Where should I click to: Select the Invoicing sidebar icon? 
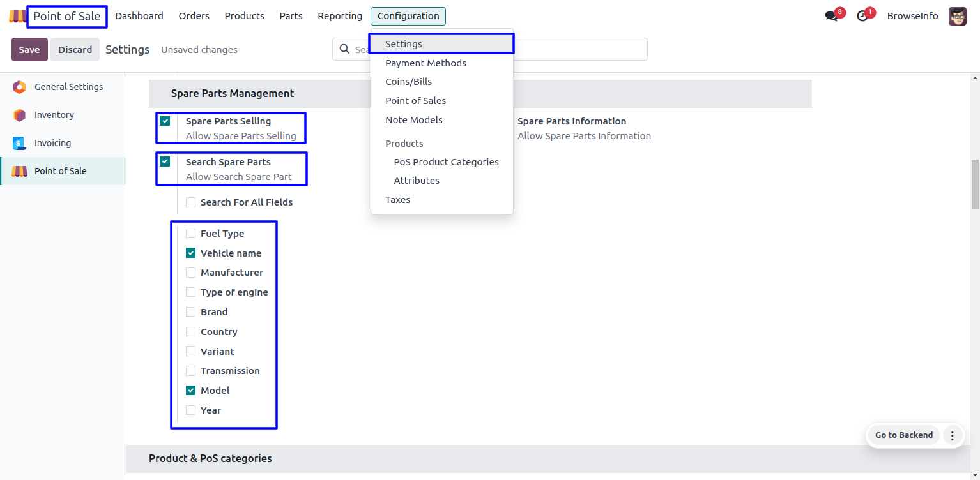(x=19, y=143)
